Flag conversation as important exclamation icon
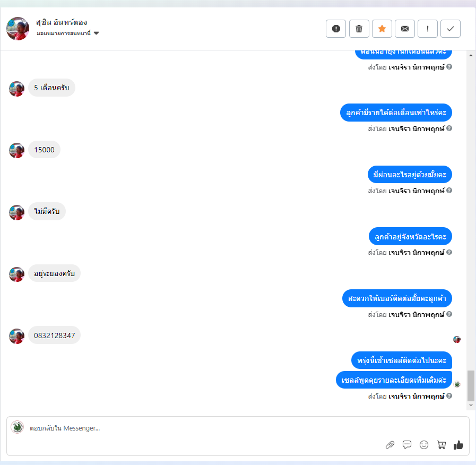476x465 pixels. pyautogui.click(x=427, y=29)
